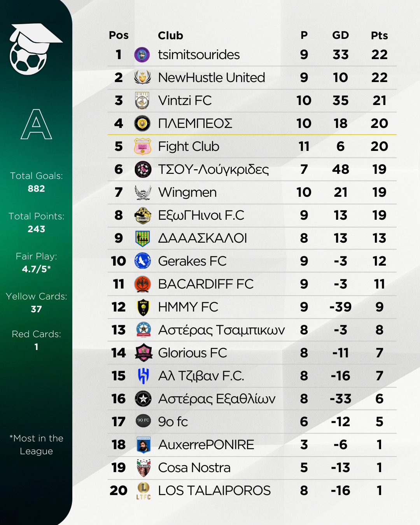Click the soccer ball graduation cap logo
This screenshot has width=420, height=525.
(36, 49)
